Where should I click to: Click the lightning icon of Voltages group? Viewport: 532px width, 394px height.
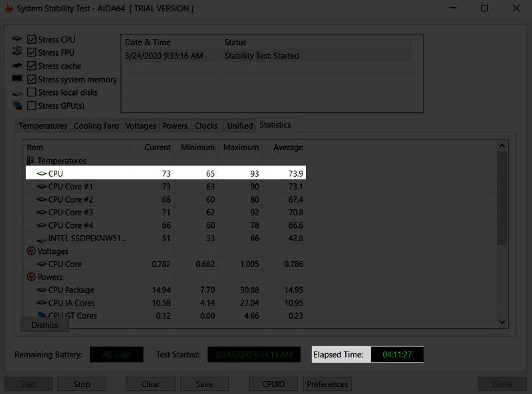pos(31,251)
